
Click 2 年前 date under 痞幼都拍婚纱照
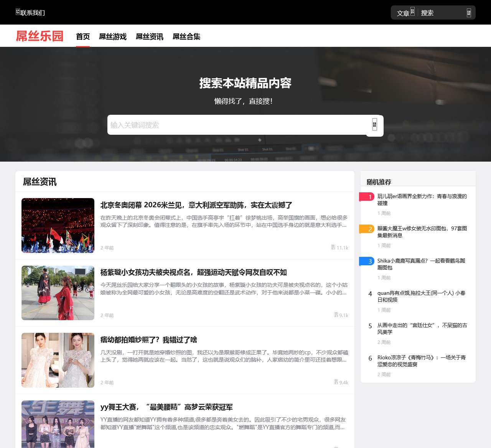click(x=107, y=382)
